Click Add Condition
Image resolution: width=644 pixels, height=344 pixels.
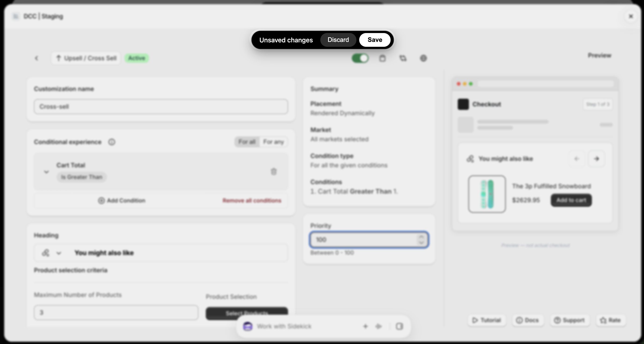(x=122, y=200)
